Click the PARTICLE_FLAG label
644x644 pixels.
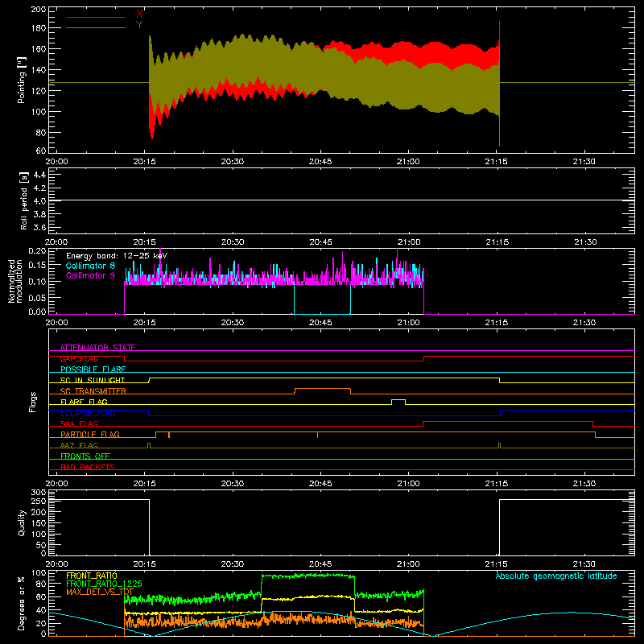click(90, 435)
